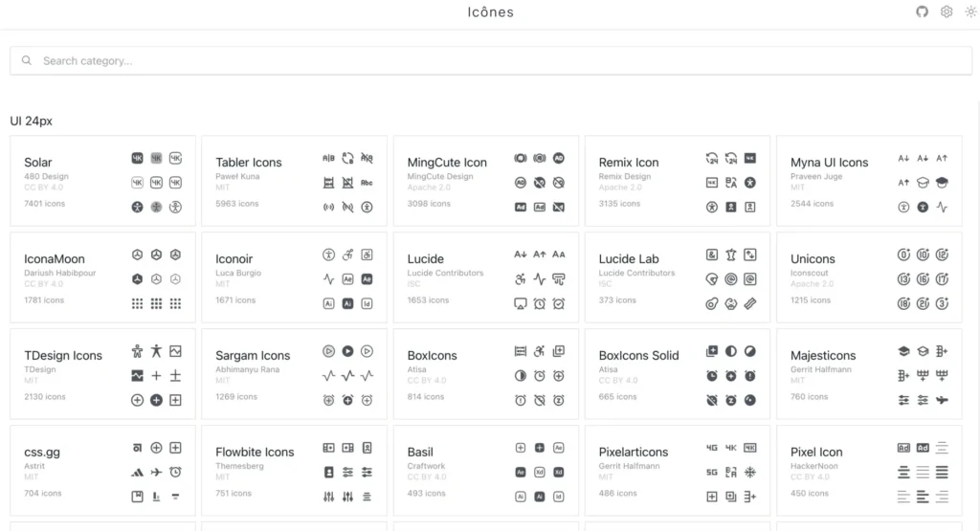Click author name "Craftwork"

(426, 466)
